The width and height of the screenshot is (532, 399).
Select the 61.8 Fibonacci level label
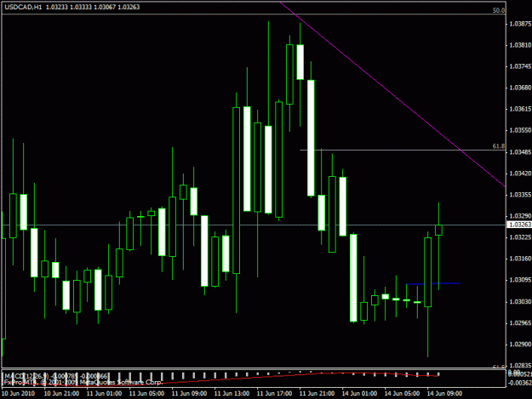coord(498,146)
